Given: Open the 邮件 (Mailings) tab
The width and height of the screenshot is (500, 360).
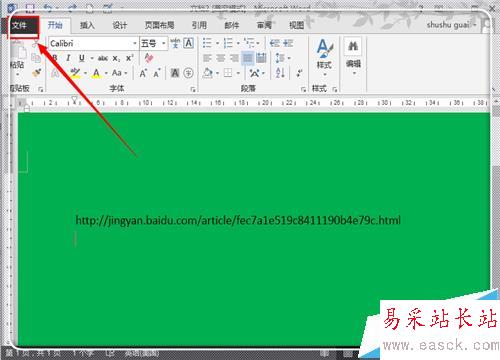Looking at the screenshot, I should tap(231, 25).
